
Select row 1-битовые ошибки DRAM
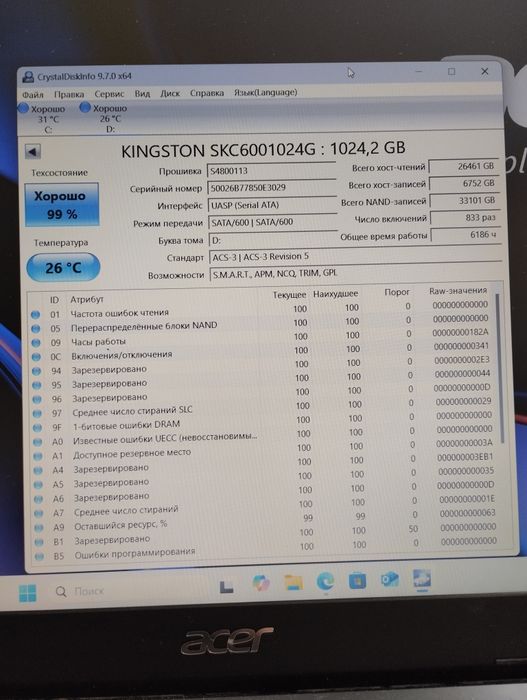pyautogui.click(x=262, y=423)
